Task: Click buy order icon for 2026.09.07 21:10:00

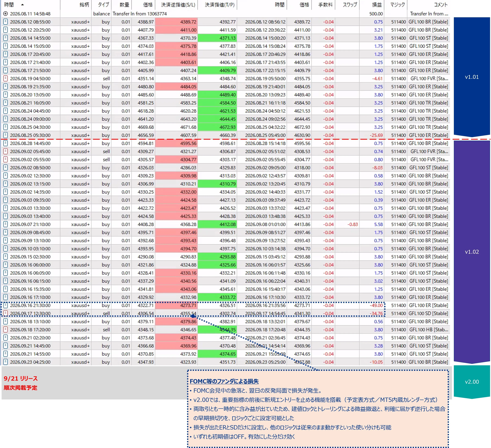Action: pos(5,224)
